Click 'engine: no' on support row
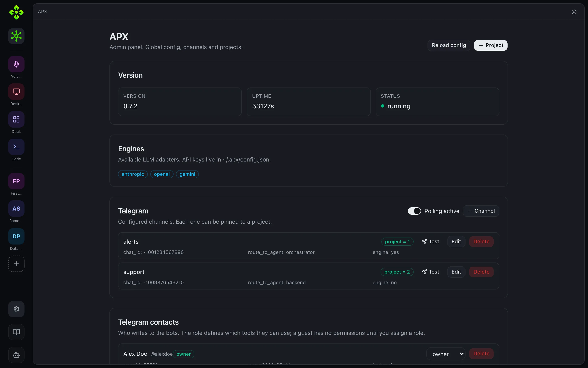 [385, 282]
